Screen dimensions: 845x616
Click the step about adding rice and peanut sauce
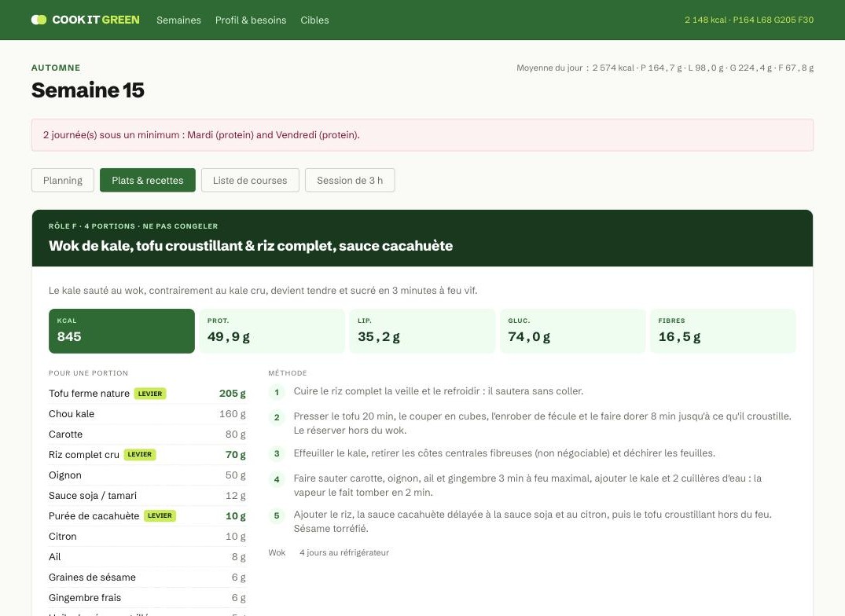coord(532,521)
